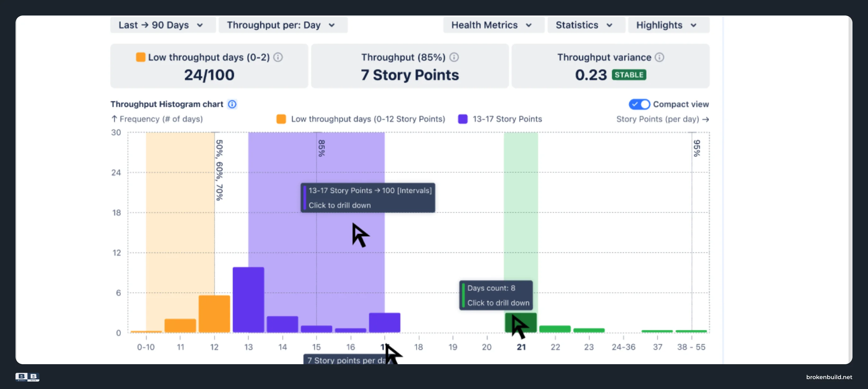This screenshot has height=389, width=868.
Task: Open info icon for Throughput Histogram chart
Action: pos(232,104)
